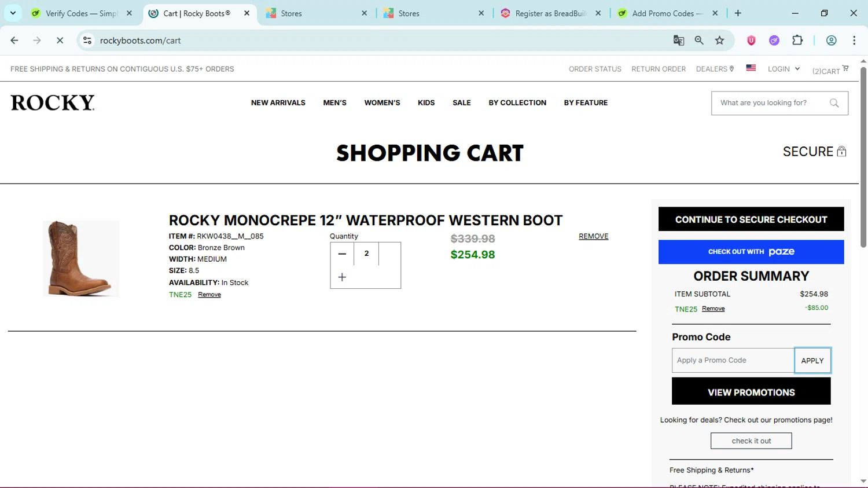The height and width of the screenshot is (488, 868).
Task: Bookmark this page with the star icon
Action: [x=720, y=41]
